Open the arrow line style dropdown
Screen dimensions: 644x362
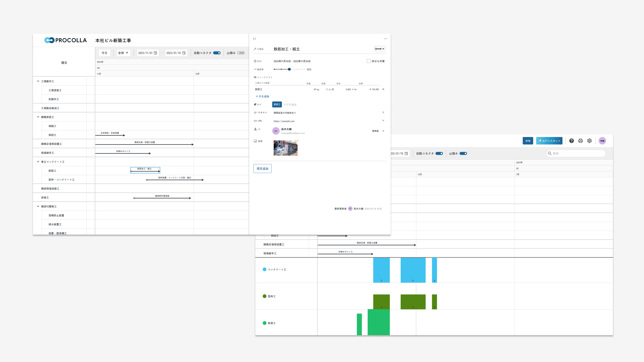click(380, 49)
